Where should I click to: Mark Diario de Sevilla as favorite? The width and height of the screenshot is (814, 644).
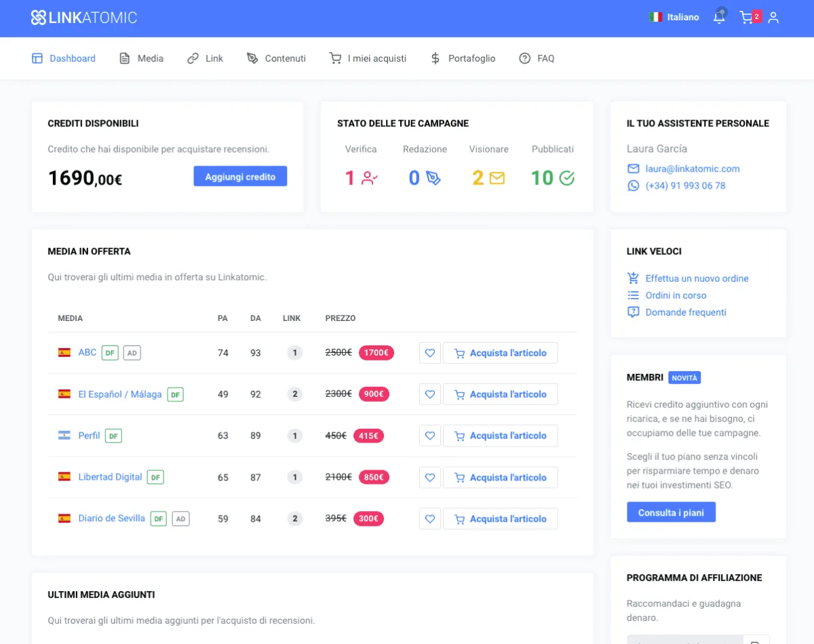click(x=430, y=519)
